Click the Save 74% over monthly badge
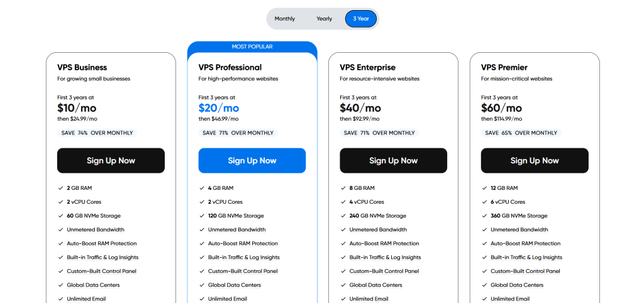 [96, 133]
